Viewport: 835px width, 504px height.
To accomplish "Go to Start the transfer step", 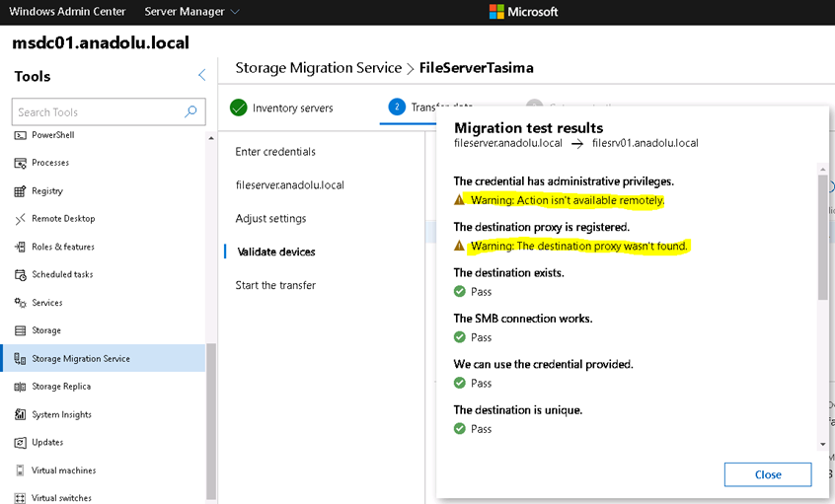I will coord(275,285).
